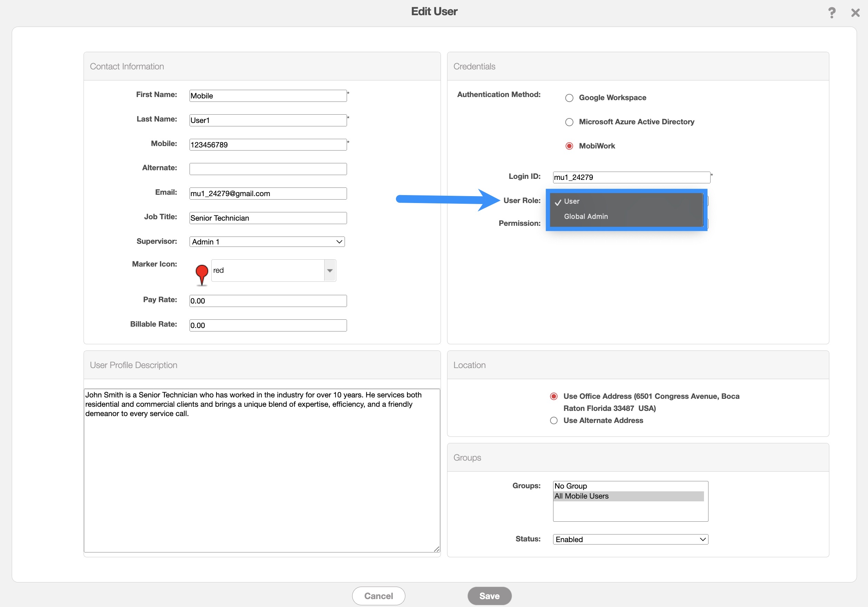Close the Edit User dialog

(855, 13)
